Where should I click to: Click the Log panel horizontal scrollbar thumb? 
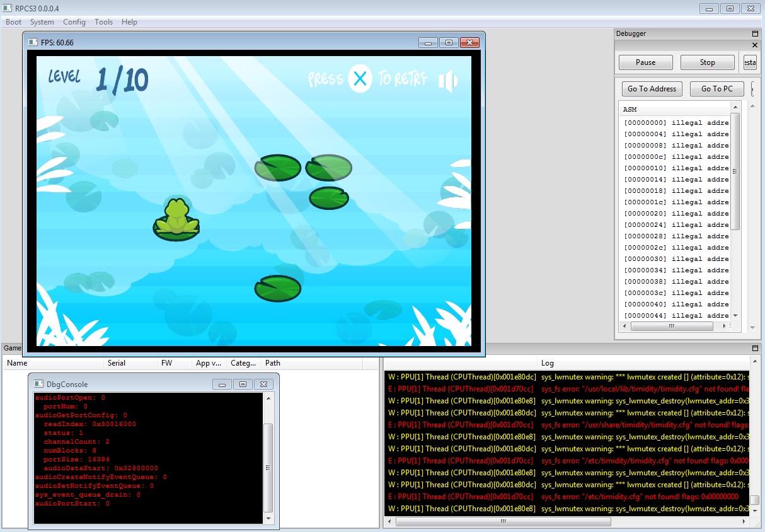coord(503,522)
